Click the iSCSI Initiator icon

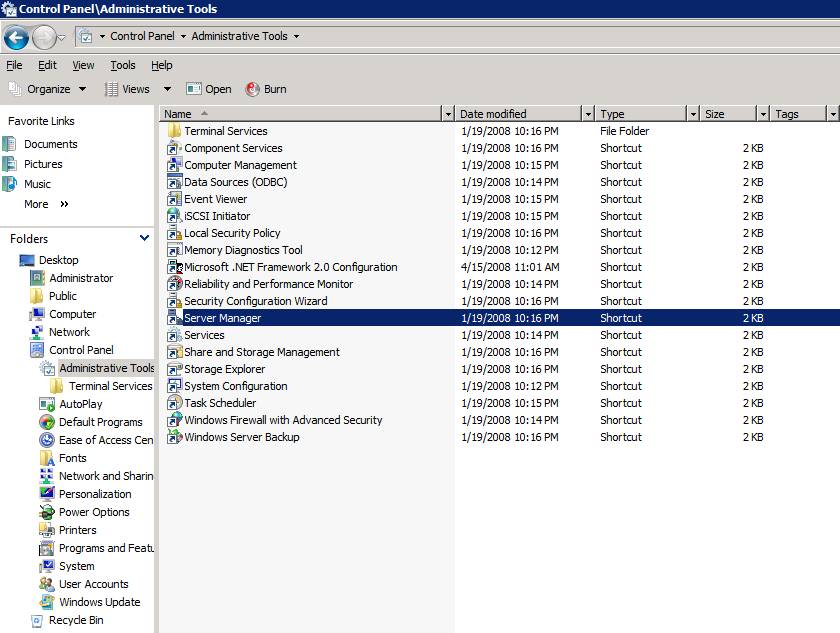pos(174,216)
